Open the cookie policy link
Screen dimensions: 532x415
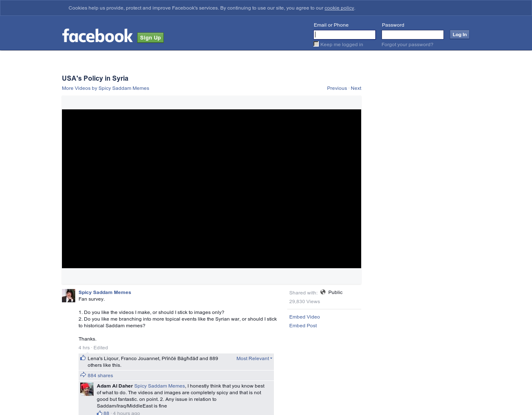339,8
